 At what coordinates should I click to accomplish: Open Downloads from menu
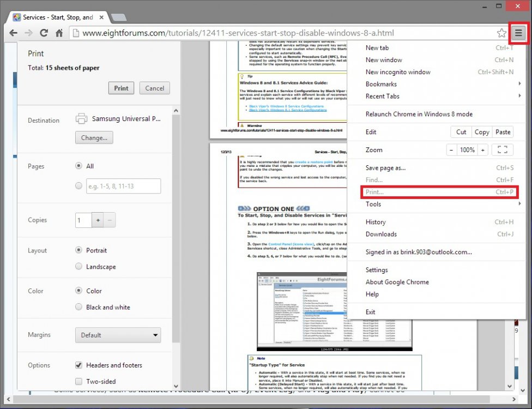(436, 234)
